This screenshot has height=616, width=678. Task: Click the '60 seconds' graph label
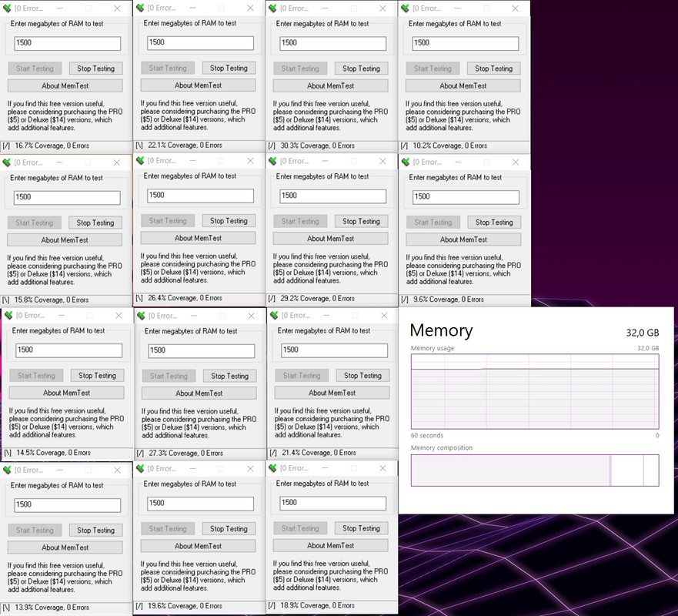pos(427,436)
